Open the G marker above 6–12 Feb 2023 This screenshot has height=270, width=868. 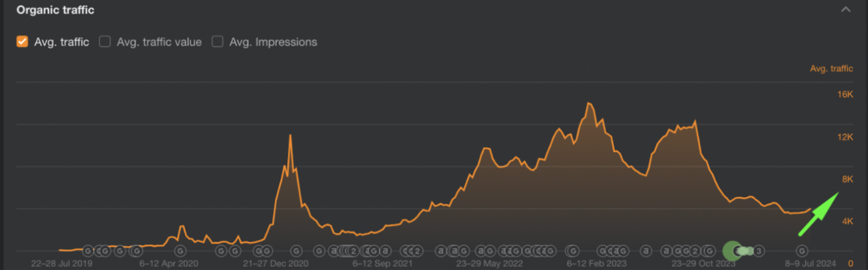coord(572,250)
